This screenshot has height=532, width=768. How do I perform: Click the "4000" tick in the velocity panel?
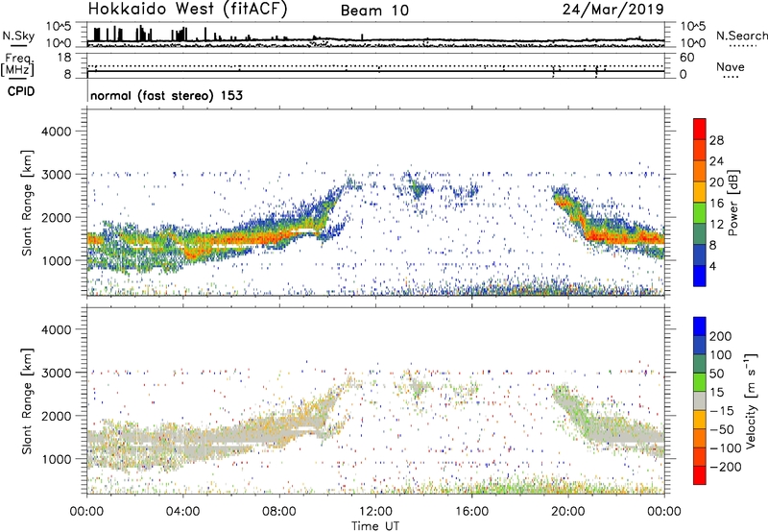(56, 329)
